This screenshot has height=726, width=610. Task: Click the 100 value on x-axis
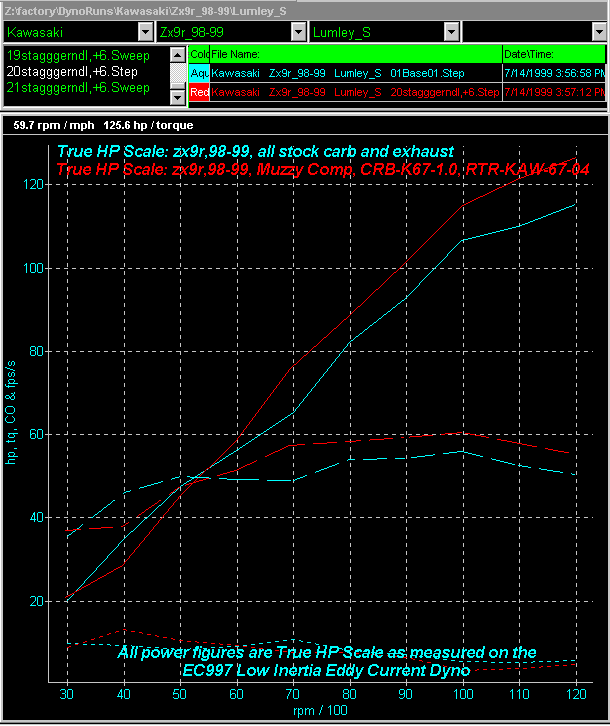click(x=463, y=694)
